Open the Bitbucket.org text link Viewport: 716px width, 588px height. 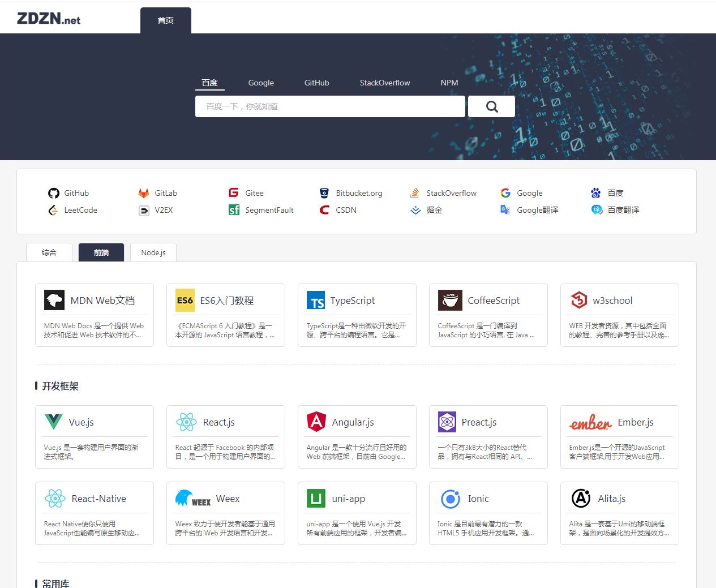click(x=359, y=193)
